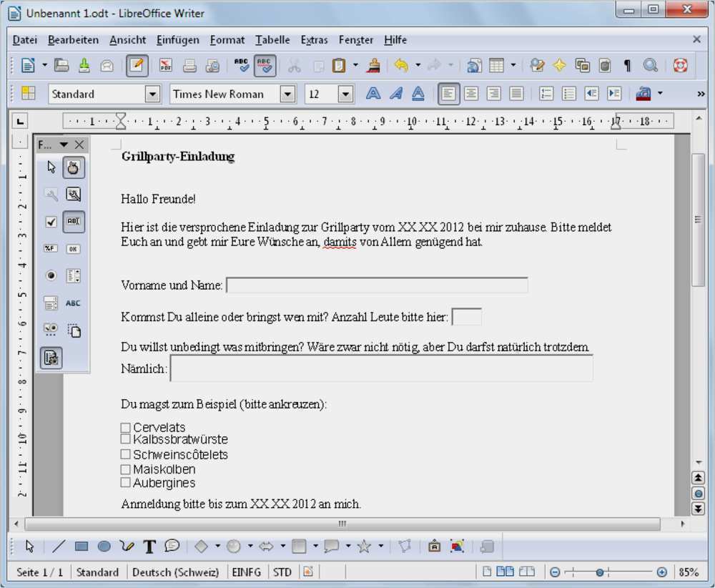Toggle the Edit File mode icon
Screen dimensions: 715x588
137,65
